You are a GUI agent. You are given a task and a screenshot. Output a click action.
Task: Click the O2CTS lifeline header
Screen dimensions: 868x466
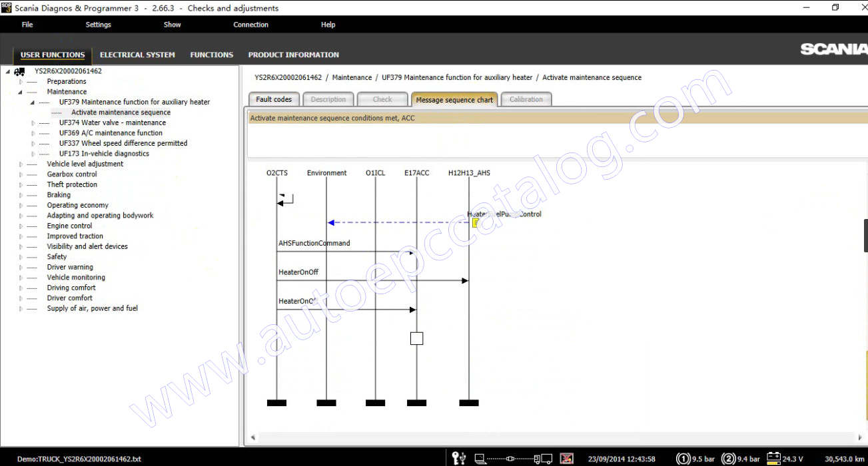[277, 173]
